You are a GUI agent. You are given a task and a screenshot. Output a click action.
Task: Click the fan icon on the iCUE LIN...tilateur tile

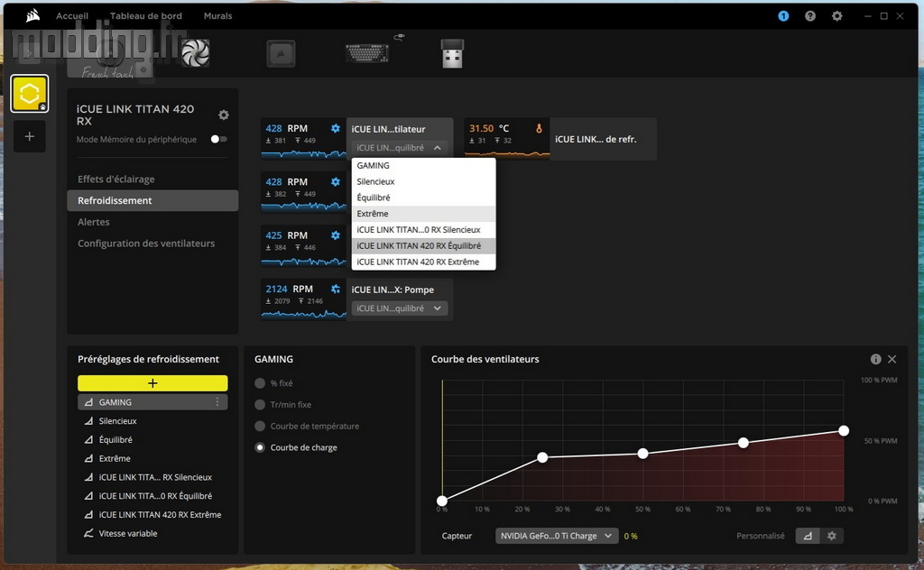[x=336, y=128]
